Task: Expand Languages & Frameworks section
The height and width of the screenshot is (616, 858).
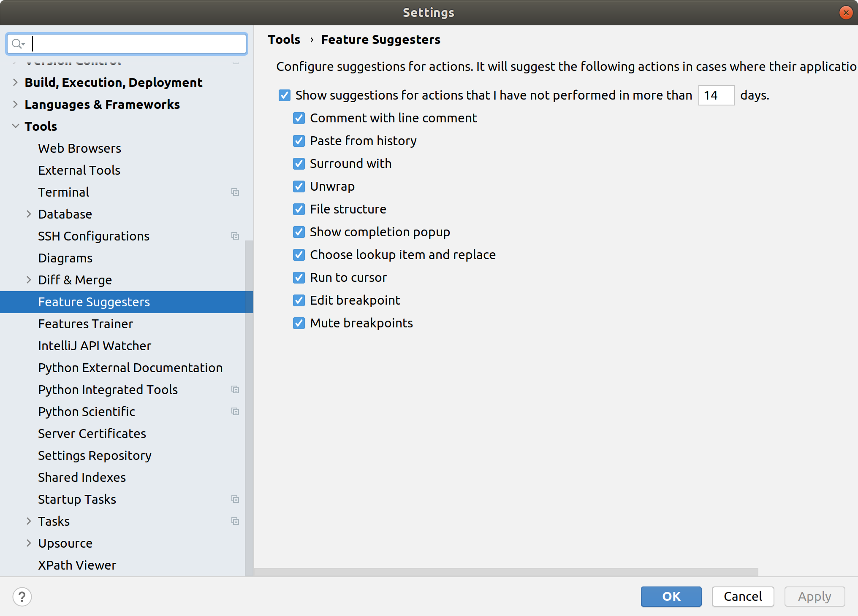Action: tap(16, 104)
